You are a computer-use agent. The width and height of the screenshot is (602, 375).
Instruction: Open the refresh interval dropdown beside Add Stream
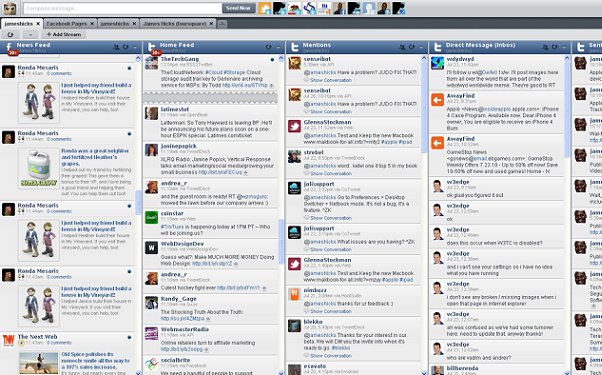[30, 35]
